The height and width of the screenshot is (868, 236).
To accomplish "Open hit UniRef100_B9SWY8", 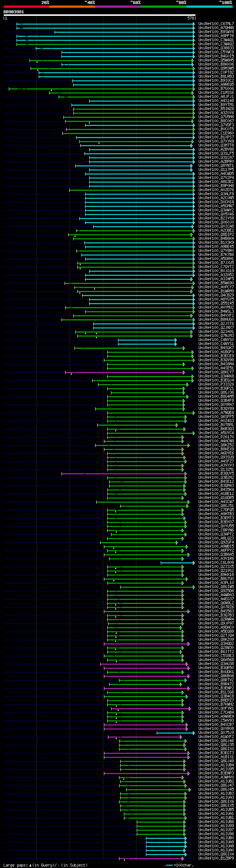I will click(216, 32).
